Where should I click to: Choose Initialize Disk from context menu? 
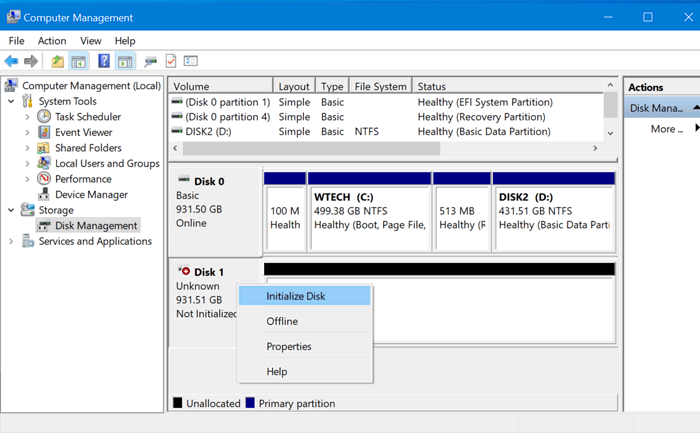(x=295, y=296)
